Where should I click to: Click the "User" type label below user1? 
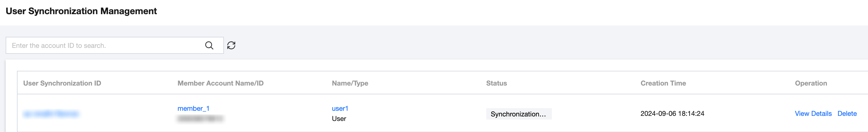pos(339,119)
